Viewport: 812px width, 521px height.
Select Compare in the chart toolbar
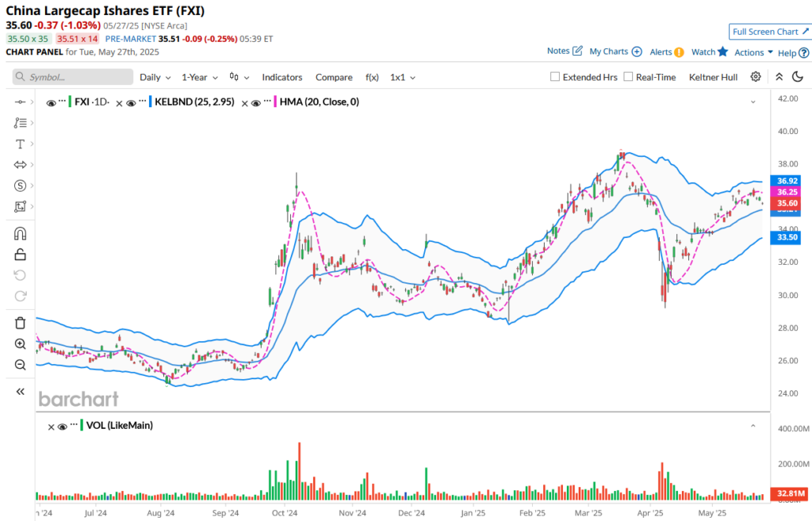click(x=334, y=77)
